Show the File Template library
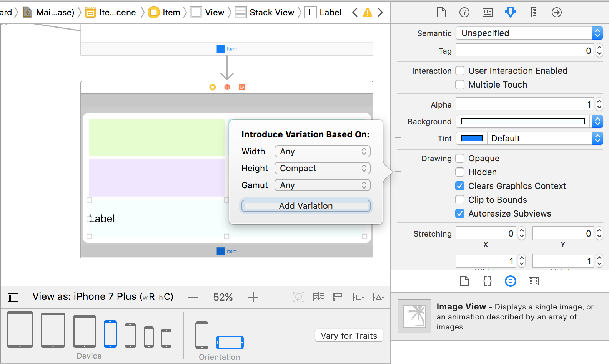Viewport: 609px width, 364px height. click(464, 281)
